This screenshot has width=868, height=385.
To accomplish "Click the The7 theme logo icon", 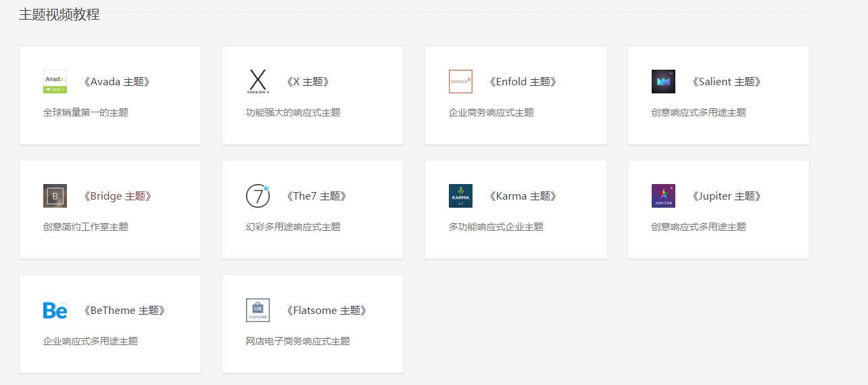I will 258,196.
